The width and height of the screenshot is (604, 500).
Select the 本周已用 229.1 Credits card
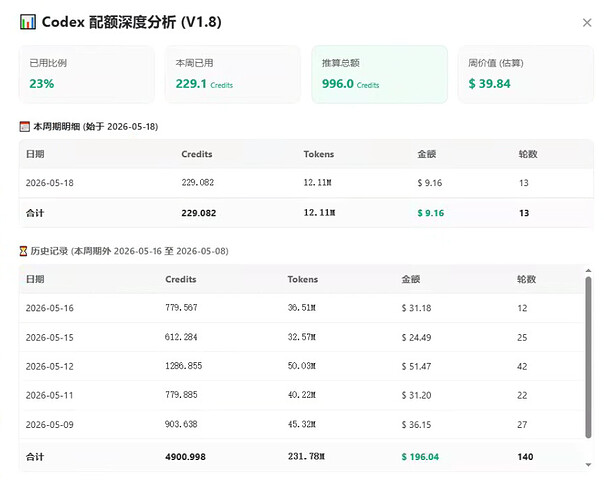[233, 74]
